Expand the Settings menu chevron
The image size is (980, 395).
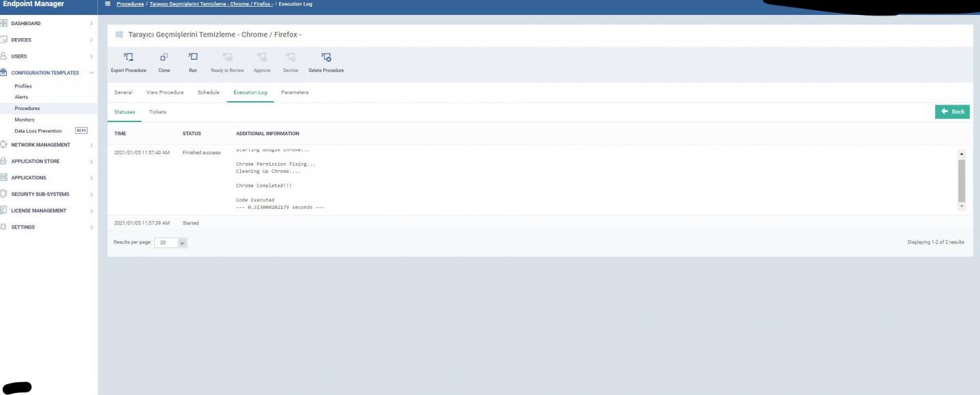pos(91,227)
